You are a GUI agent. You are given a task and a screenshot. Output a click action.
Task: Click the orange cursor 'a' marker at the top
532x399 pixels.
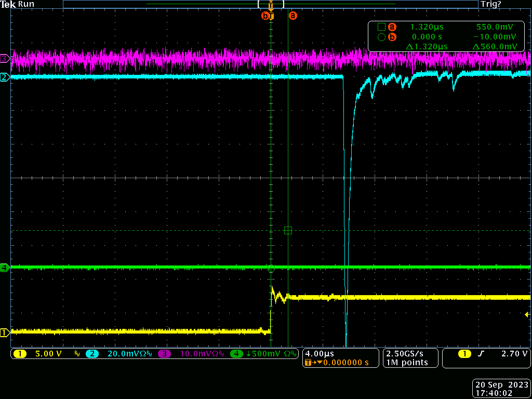coord(293,16)
